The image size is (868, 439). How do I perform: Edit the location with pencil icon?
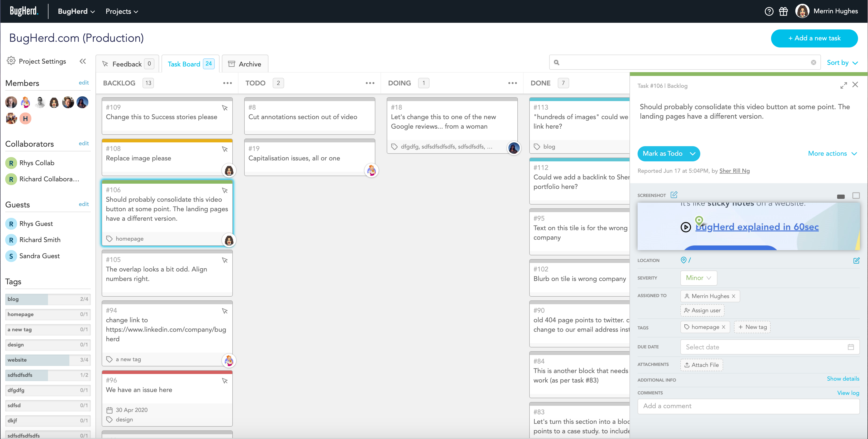[856, 260]
